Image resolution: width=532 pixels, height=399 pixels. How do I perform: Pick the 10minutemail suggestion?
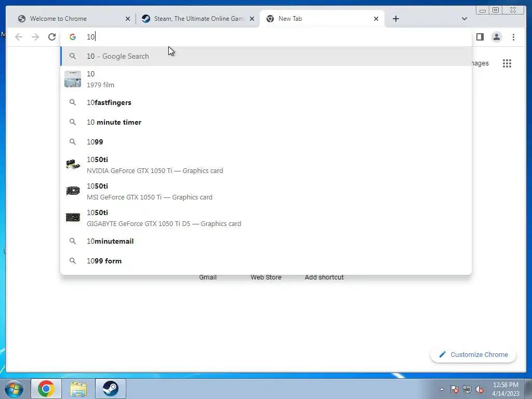266,241
